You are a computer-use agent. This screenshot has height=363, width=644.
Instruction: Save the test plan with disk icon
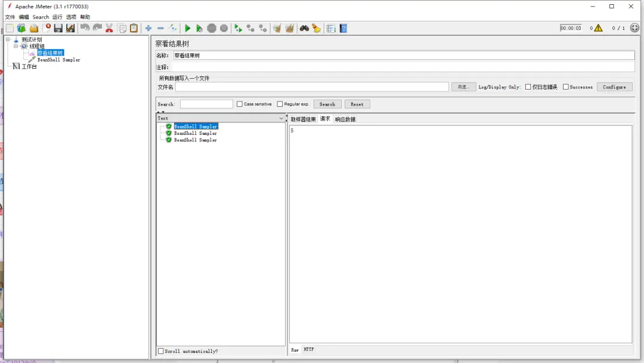pyautogui.click(x=58, y=28)
